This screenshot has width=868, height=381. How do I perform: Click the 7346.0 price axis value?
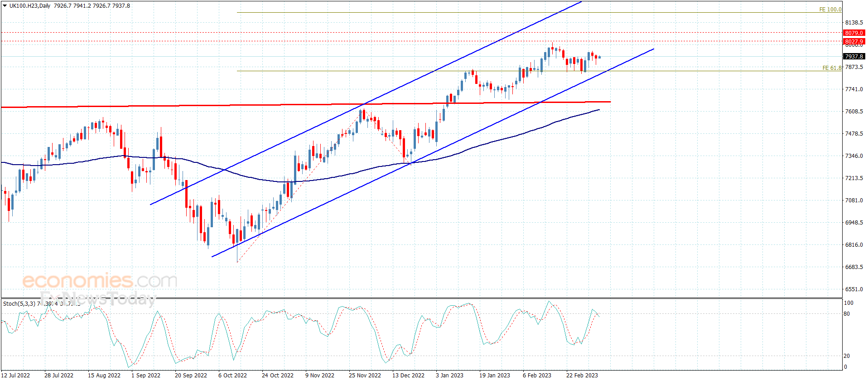pos(854,156)
